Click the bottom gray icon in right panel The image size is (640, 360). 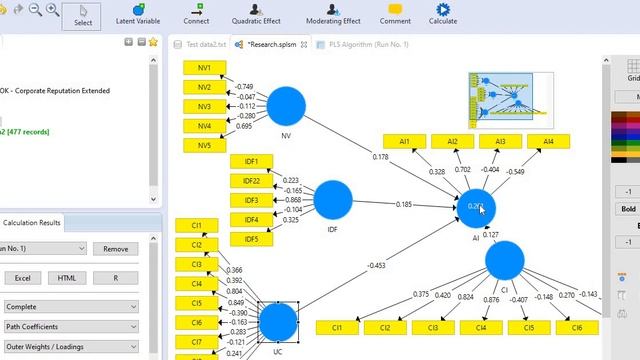click(622, 313)
